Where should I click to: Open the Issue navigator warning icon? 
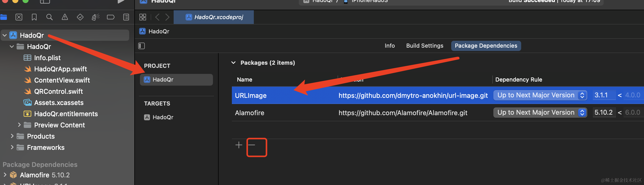tap(65, 17)
